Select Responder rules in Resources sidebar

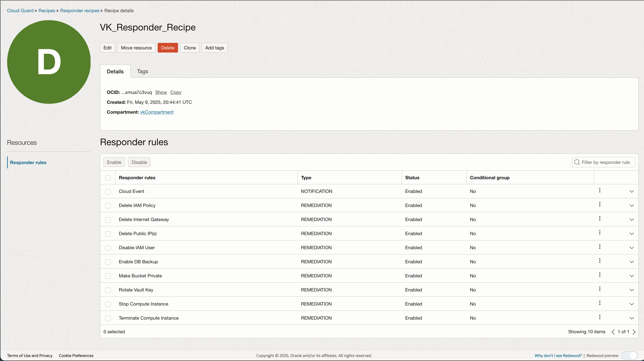tap(28, 162)
